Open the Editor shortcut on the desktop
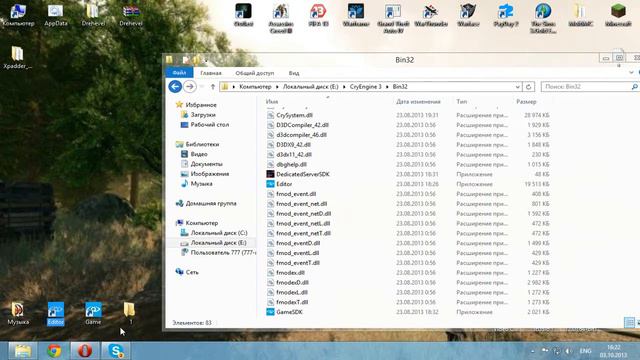The width and height of the screenshot is (640, 360). point(56,314)
